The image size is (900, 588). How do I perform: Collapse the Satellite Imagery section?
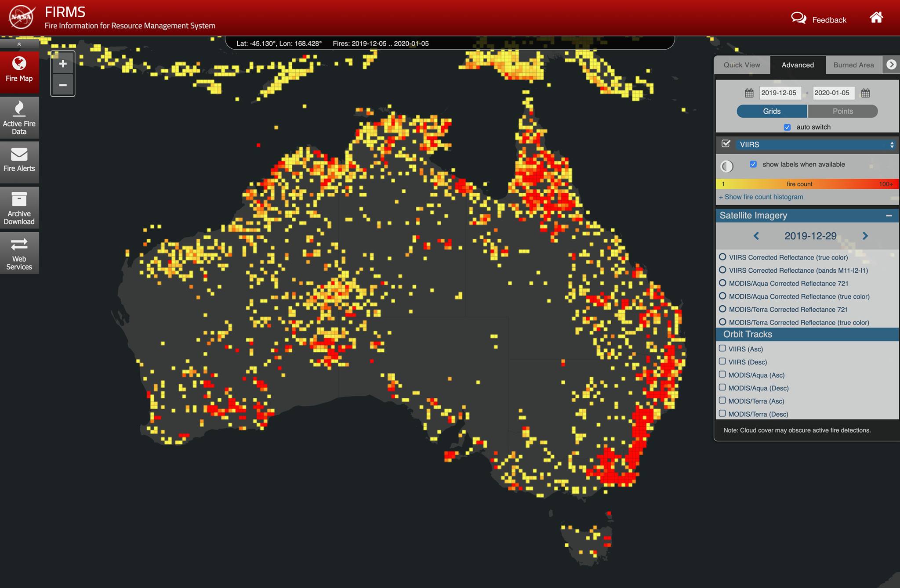point(889,216)
